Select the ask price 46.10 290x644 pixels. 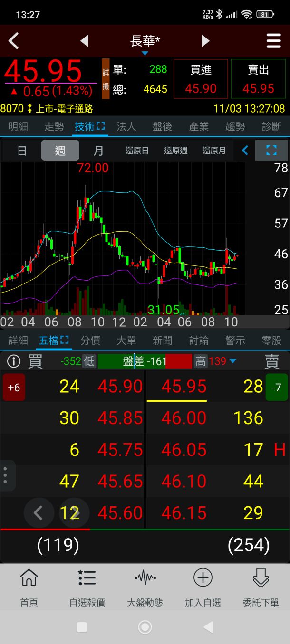(184, 482)
